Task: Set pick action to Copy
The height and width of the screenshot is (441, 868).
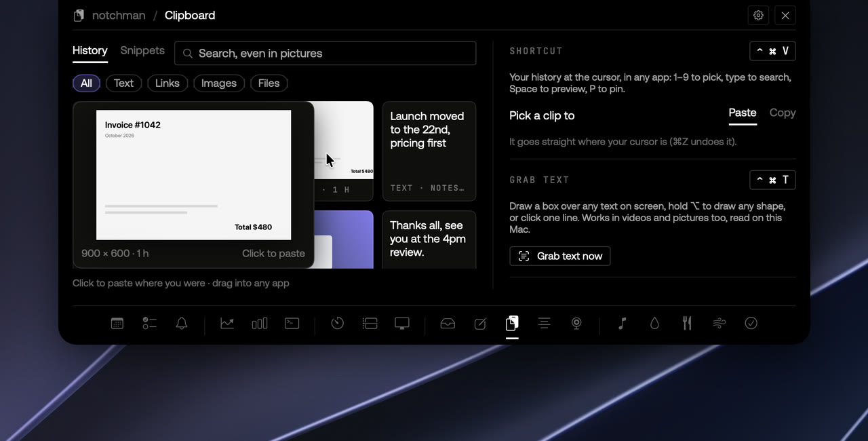Action: coord(783,113)
